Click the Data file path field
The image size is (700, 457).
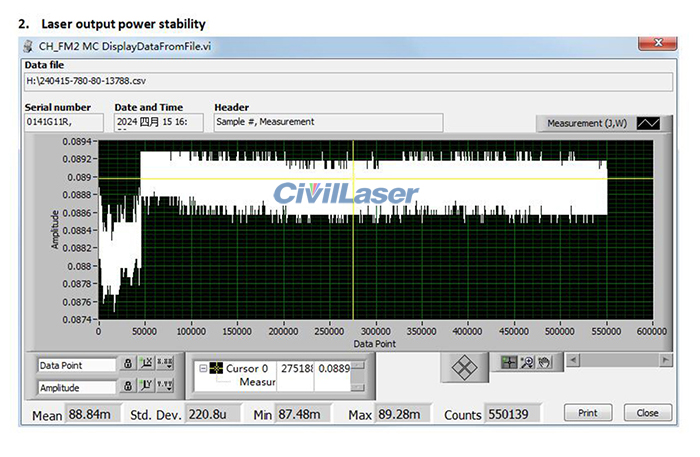tap(348, 82)
